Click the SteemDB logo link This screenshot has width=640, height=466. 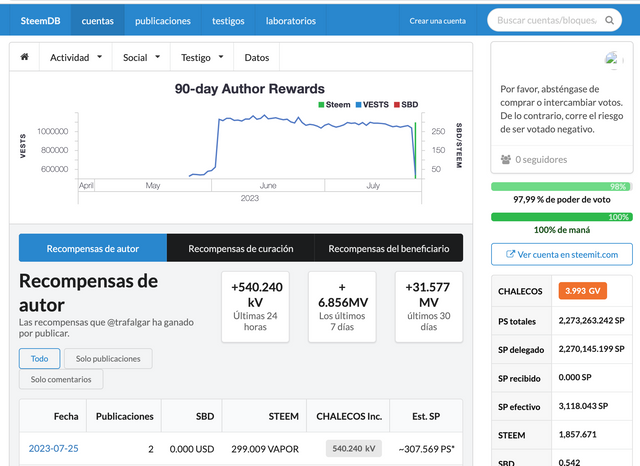tap(40, 21)
